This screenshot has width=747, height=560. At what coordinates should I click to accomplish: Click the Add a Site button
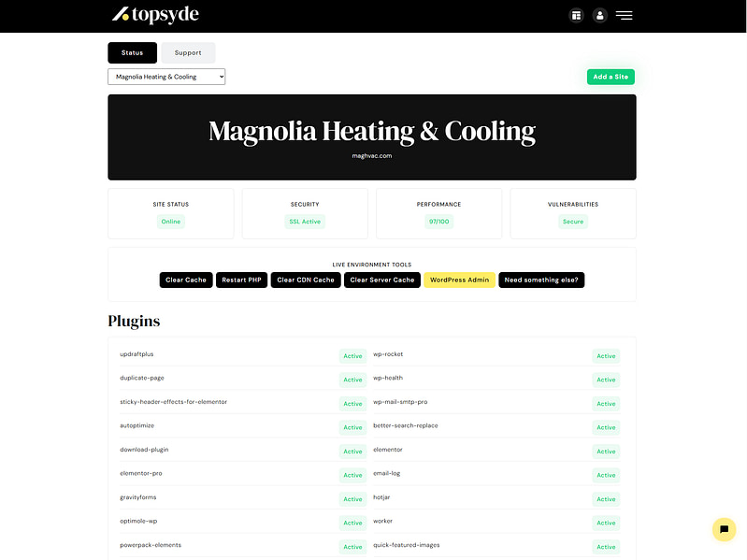coord(611,77)
